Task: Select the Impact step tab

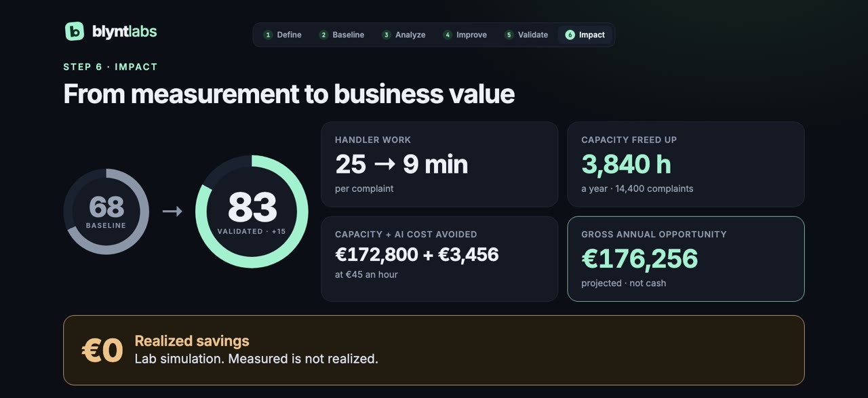Action: [x=585, y=35]
